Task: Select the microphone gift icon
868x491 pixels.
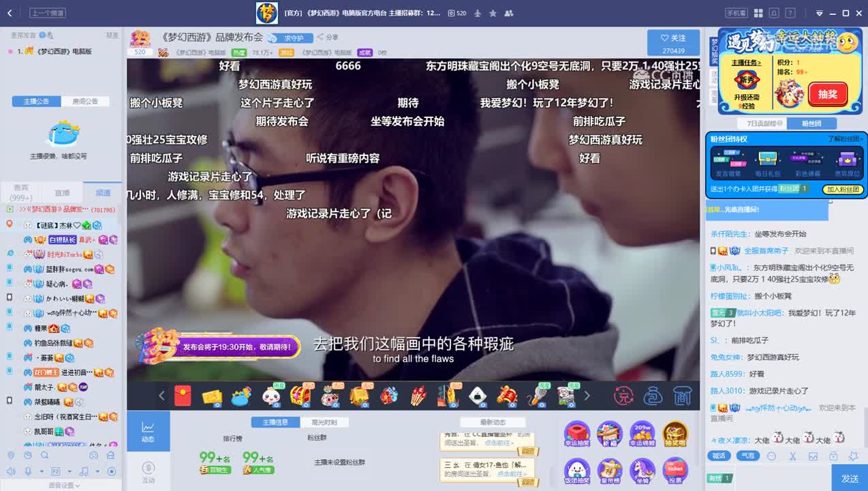Action: (536, 396)
